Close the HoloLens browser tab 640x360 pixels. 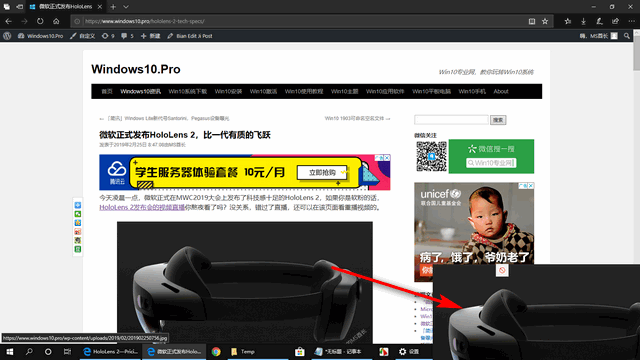pyautogui.click(x=100, y=7)
